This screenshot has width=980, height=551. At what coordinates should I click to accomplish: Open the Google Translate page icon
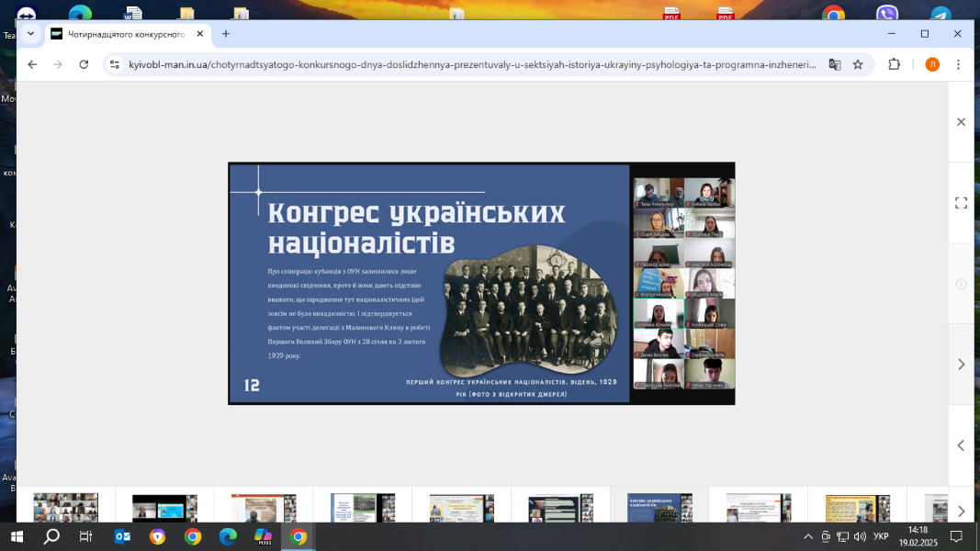[x=834, y=64]
